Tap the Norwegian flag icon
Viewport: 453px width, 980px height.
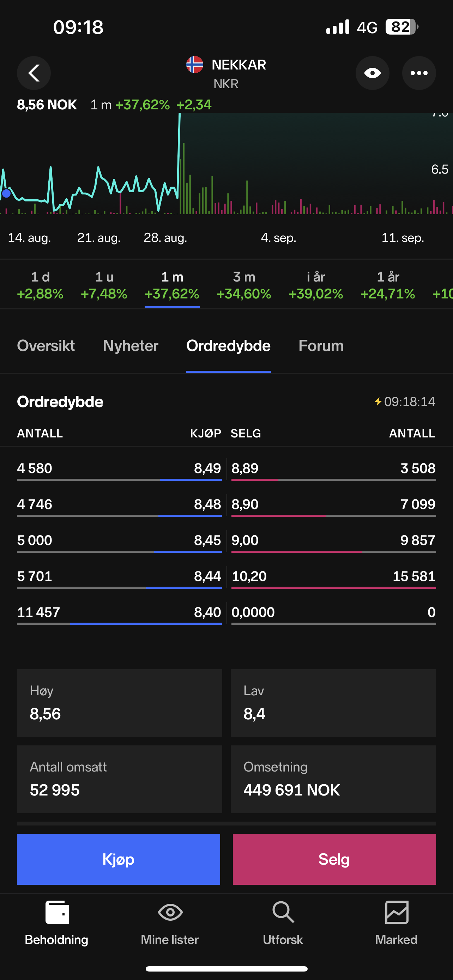(x=195, y=65)
